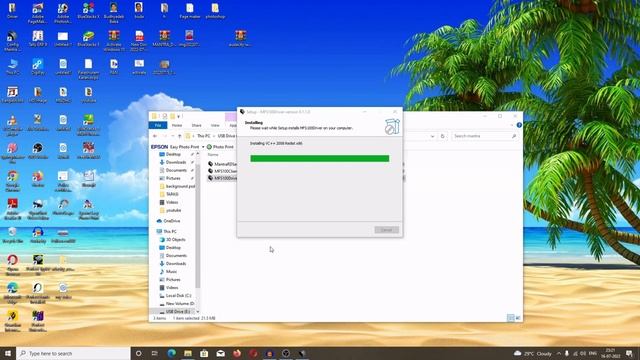Click the Refresh button next to address bar
Screen dimensions: 640x360
point(442,136)
